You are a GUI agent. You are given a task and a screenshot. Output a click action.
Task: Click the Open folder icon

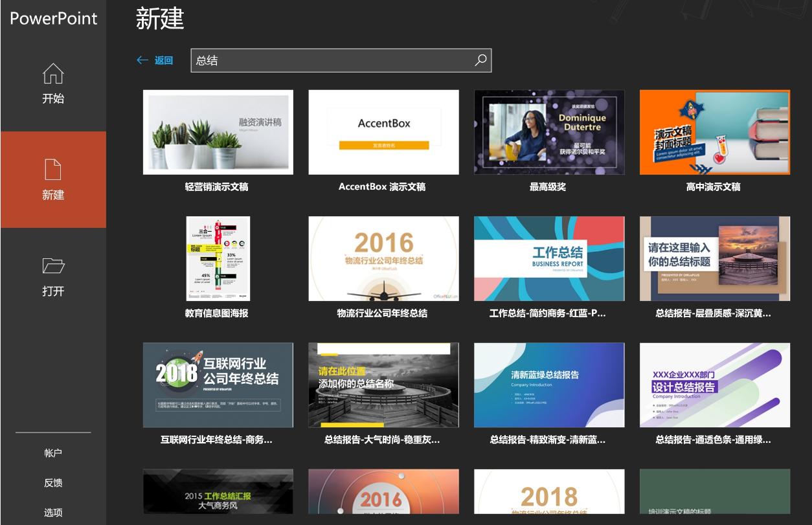click(53, 265)
